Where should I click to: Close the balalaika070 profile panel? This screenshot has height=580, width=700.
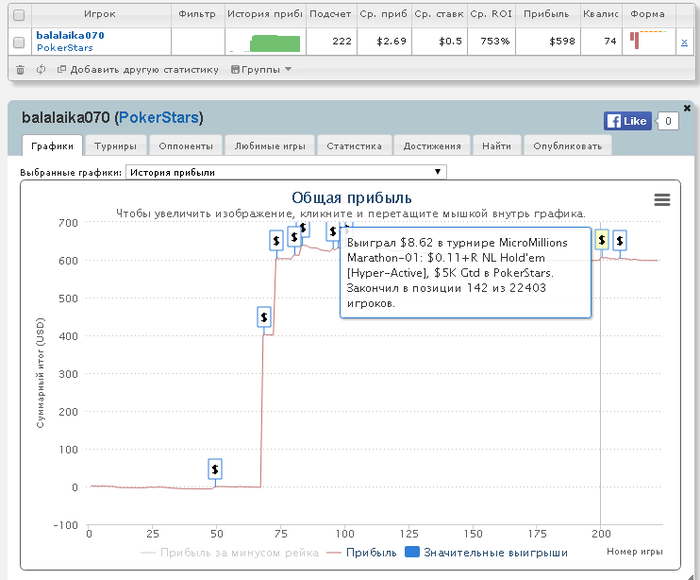pos(687,108)
